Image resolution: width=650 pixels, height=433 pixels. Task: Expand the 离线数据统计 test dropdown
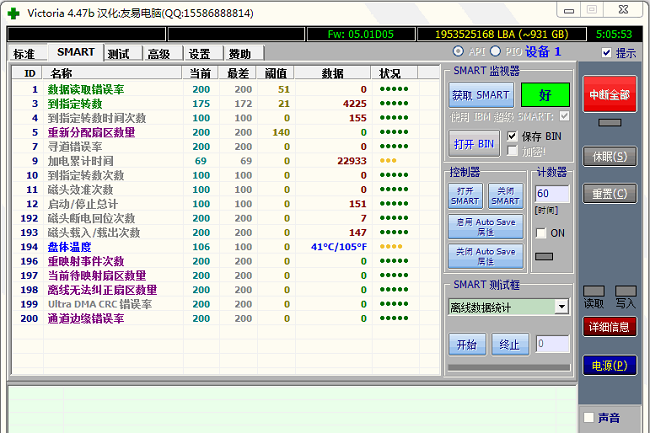click(560, 307)
